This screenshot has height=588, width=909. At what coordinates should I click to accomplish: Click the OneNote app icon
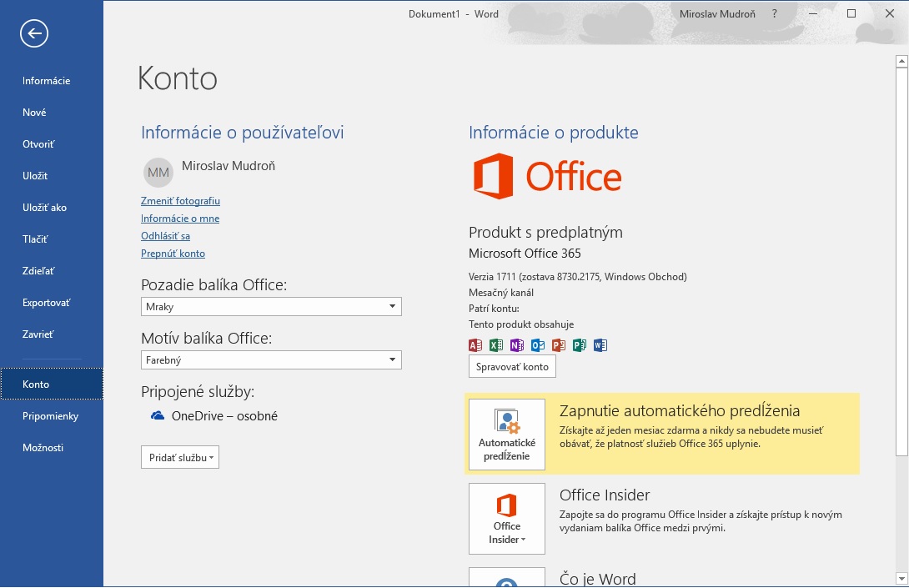coord(517,345)
